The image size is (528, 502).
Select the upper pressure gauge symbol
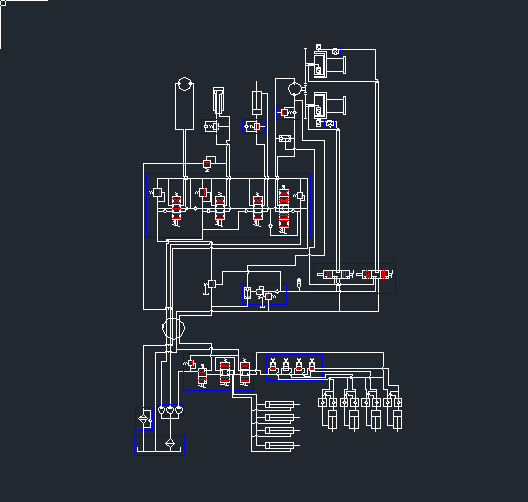pos(335,52)
